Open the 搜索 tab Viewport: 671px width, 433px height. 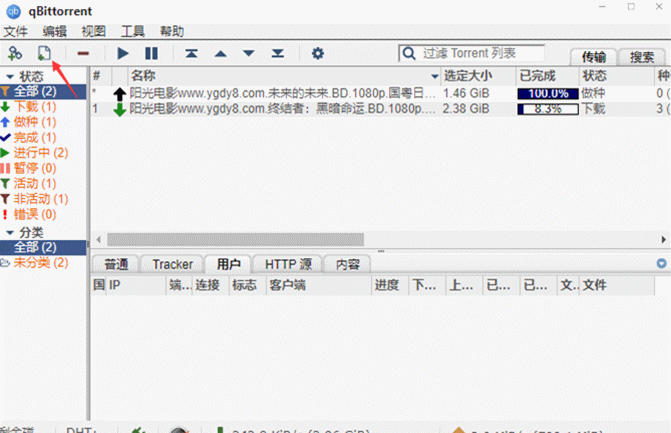pyautogui.click(x=642, y=57)
